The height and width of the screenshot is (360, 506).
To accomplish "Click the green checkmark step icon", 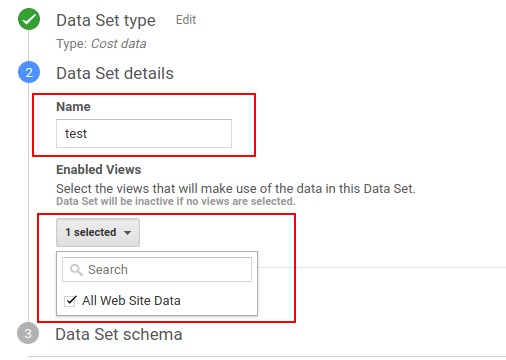I will (x=29, y=19).
